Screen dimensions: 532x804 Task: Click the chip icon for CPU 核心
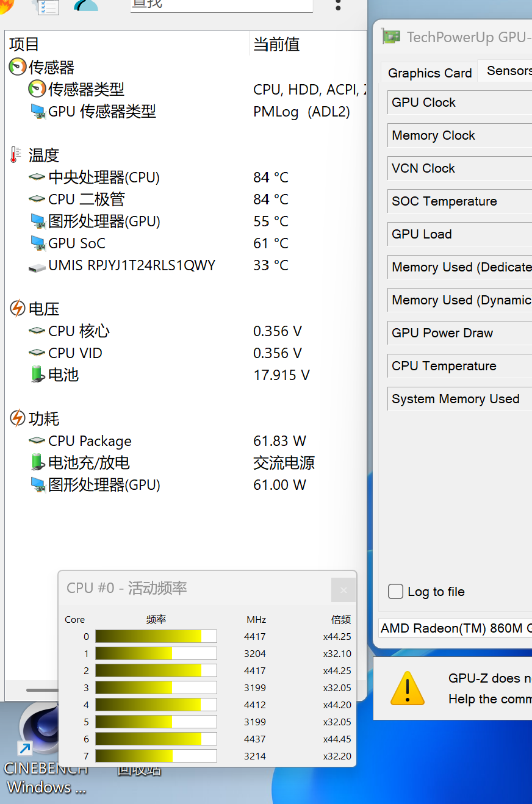pos(37,331)
